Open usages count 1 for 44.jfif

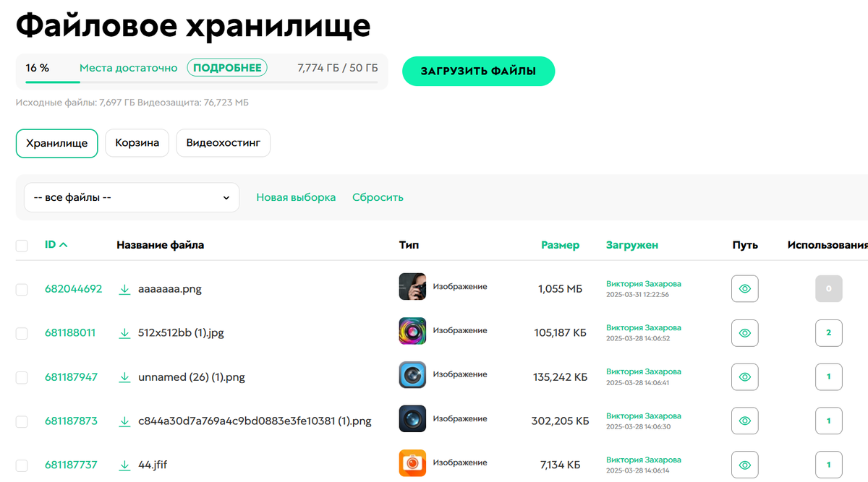click(x=829, y=465)
